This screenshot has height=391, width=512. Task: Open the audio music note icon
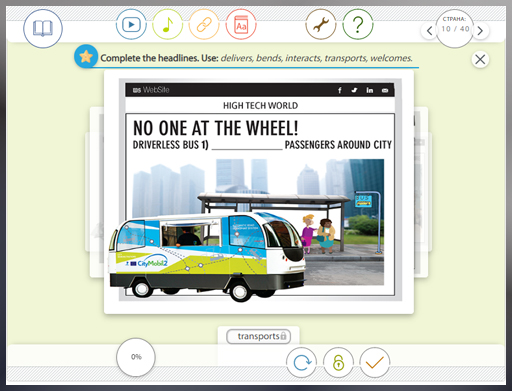pos(168,24)
